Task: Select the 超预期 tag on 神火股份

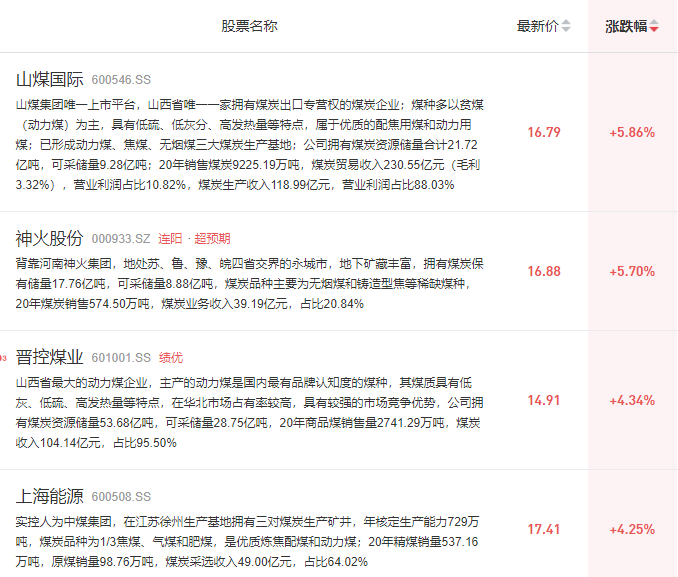Action: point(213,239)
